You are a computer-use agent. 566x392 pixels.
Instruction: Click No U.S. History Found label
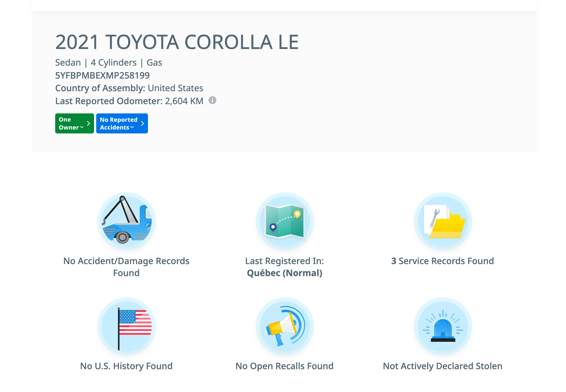click(x=126, y=366)
